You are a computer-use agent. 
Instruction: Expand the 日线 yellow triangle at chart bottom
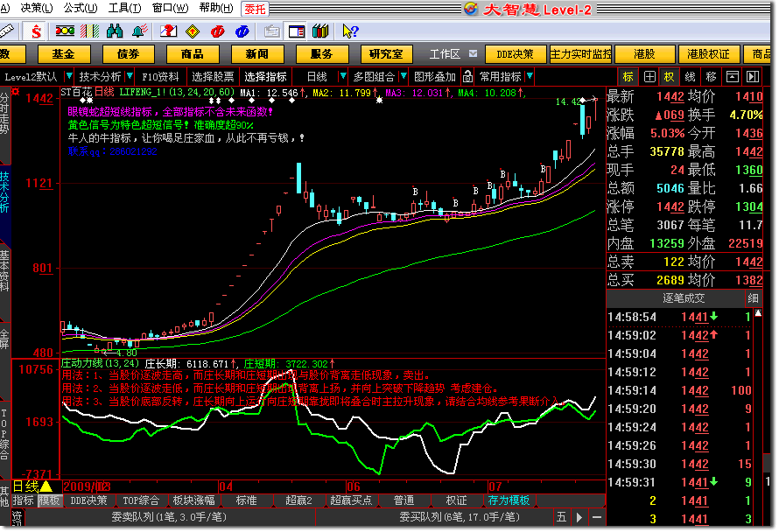point(46,486)
